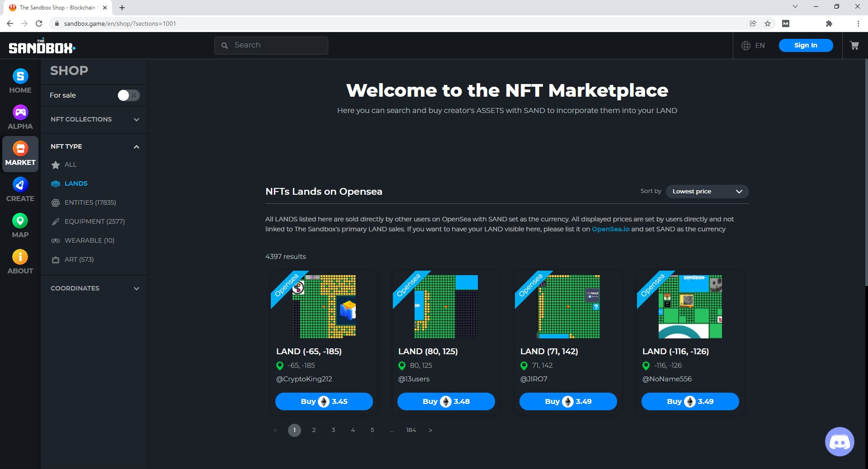Viewport: 868px width, 469px height.
Task: Close The Sandbox Shop browser tab
Action: click(105, 8)
